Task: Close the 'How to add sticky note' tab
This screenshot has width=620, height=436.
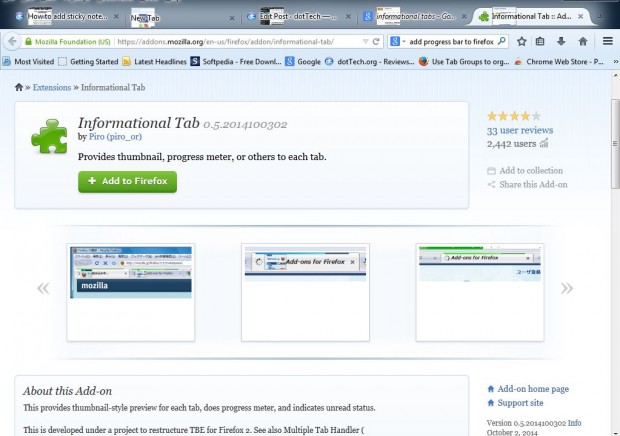Action: (x=116, y=17)
